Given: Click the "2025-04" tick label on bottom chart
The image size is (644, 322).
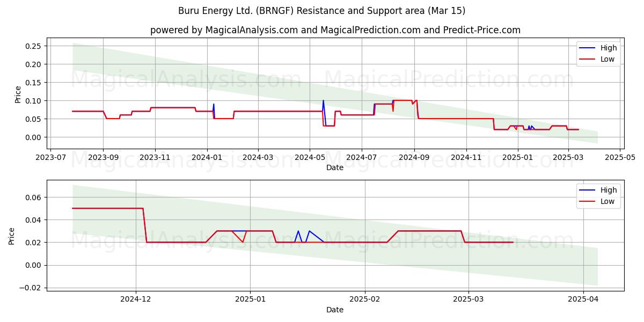Looking at the screenshot, I should (583, 300).
